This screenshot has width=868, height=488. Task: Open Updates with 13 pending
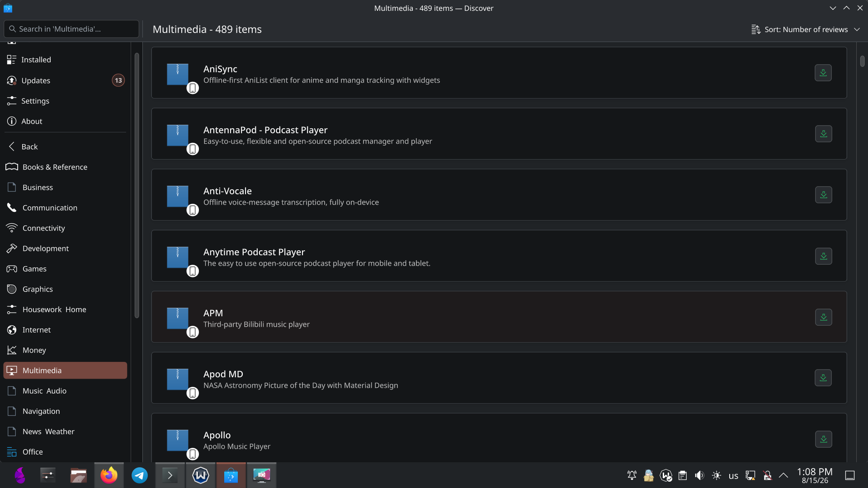[65, 80]
